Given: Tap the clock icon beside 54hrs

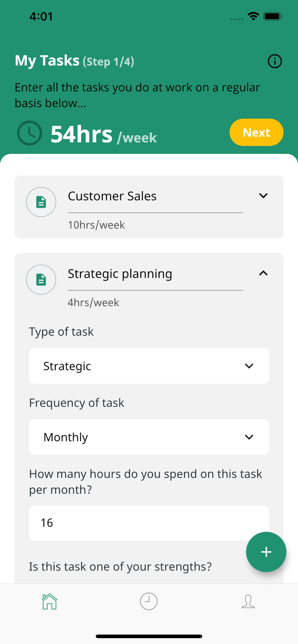Looking at the screenshot, I should 30,133.
